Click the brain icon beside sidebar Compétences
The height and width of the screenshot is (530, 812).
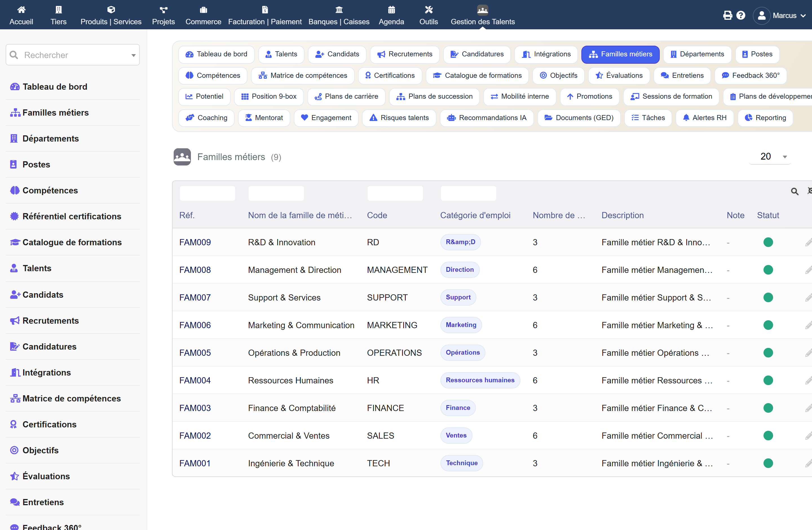coord(15,190)
